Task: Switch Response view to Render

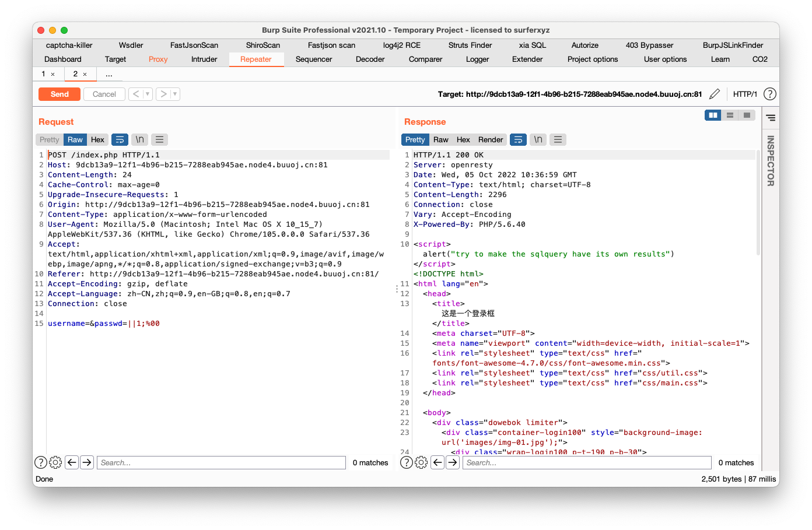Action: (x=491, y=140)
